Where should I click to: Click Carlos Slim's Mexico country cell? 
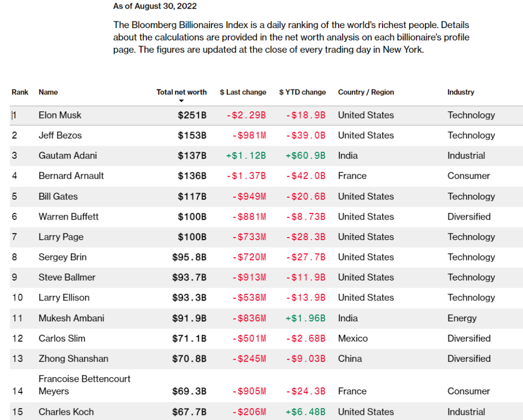(352, 339)
